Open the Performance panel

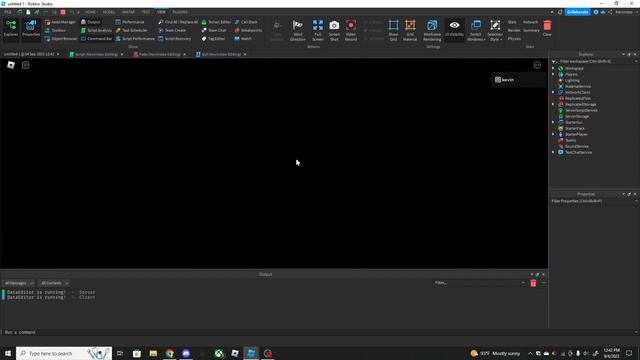pyautogui.click(x=130, y=22)
